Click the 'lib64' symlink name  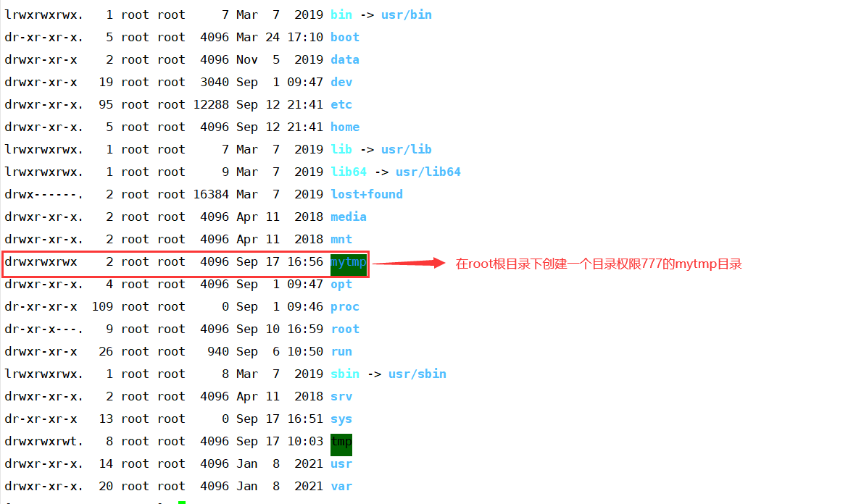point(349,172)
